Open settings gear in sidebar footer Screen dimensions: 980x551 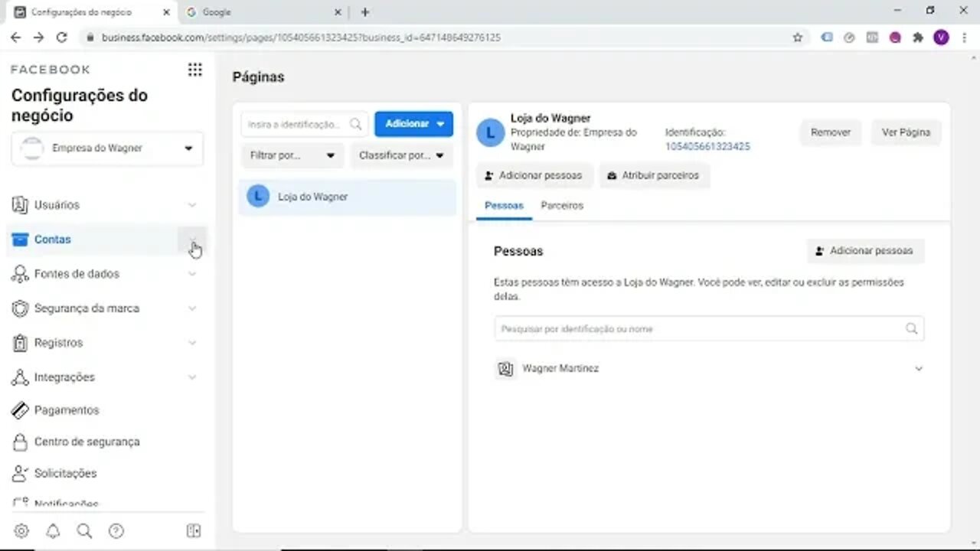[x=21, y=531]
